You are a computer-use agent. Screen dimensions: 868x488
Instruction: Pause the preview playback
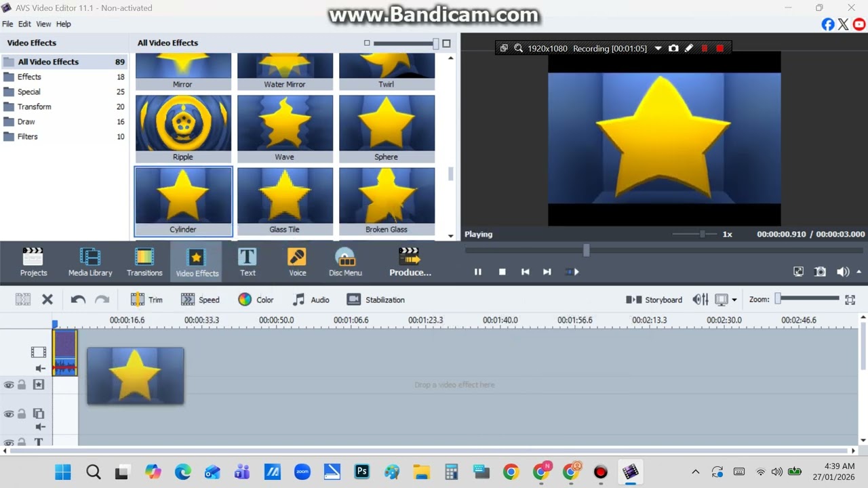(477, 272)
